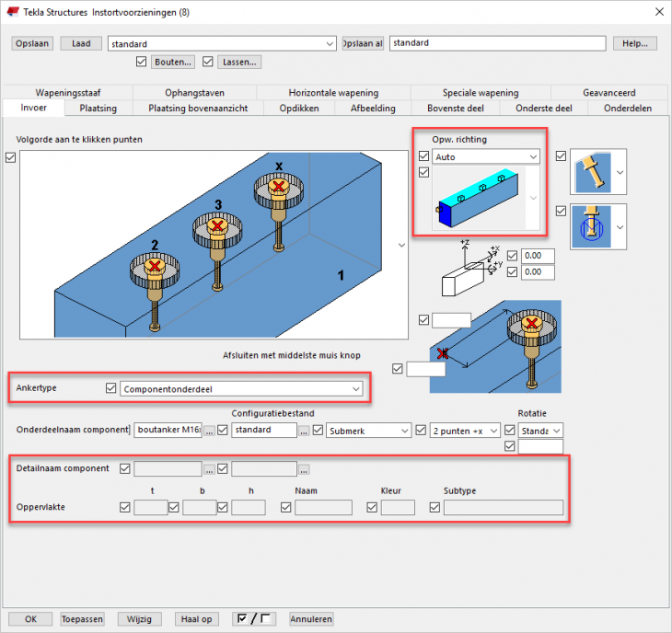Toggle the Bouten checkbox
The height and width of the screenshot is (633, 672).
coord(141,63)
